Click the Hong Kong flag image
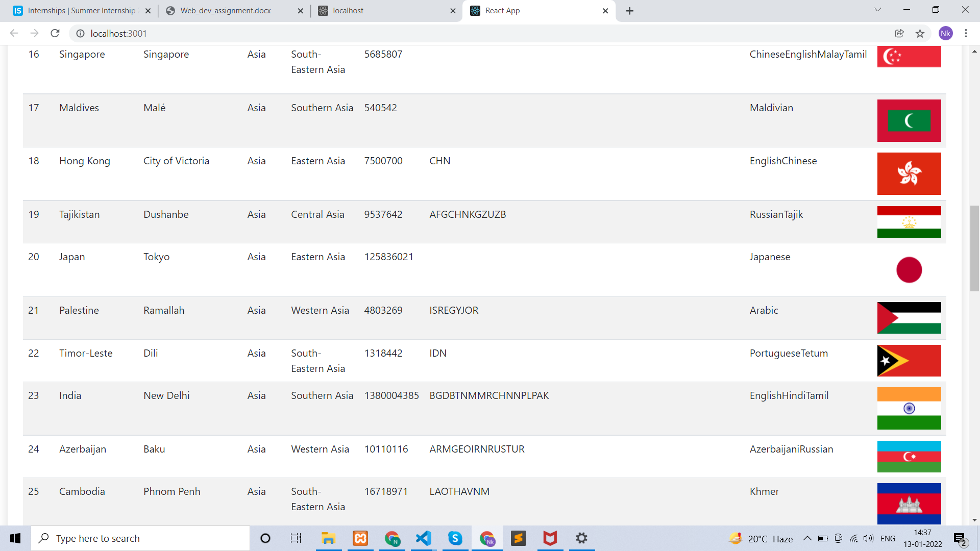 tap(909, 173)
